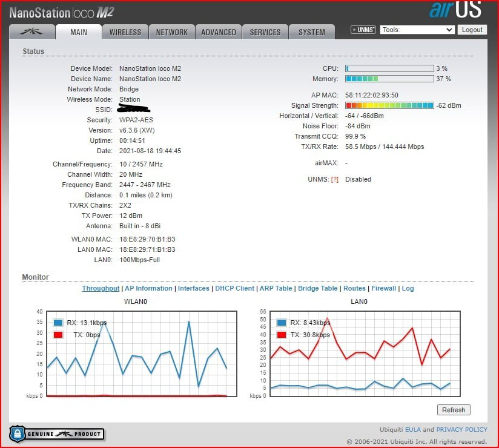Click the Antenna value Built in - 8 dBi
Screen dimensions: 499x448
click(140, 226)
